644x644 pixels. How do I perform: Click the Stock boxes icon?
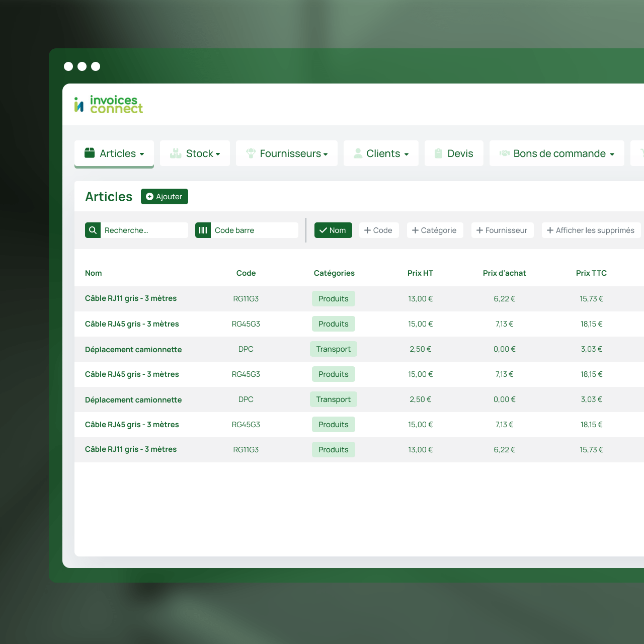coord(176,153)
